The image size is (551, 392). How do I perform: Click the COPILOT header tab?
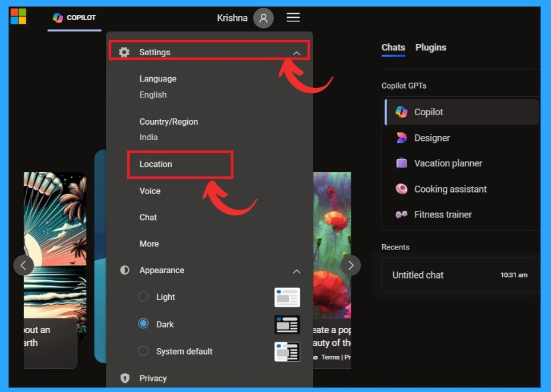pos(74,18)
